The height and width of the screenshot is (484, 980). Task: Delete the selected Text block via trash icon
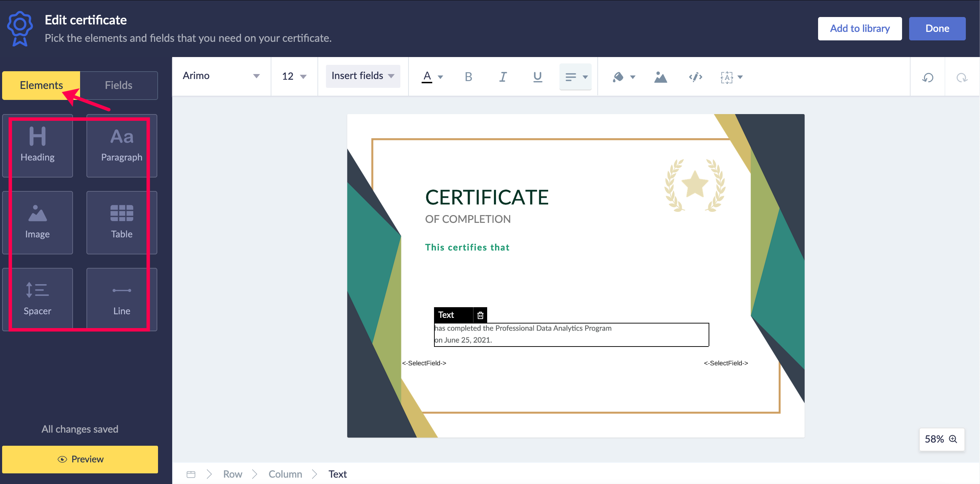tap(480, 315)
